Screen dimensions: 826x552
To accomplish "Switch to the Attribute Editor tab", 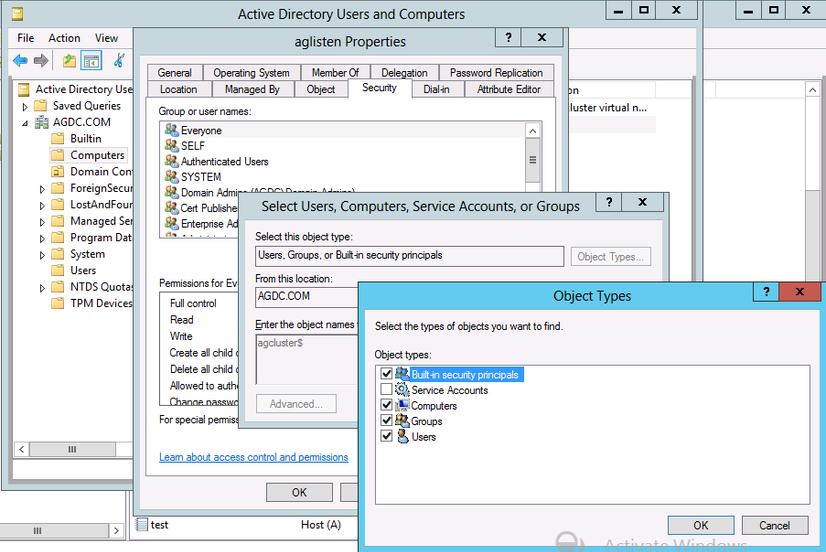I will [x=509, y=89].
